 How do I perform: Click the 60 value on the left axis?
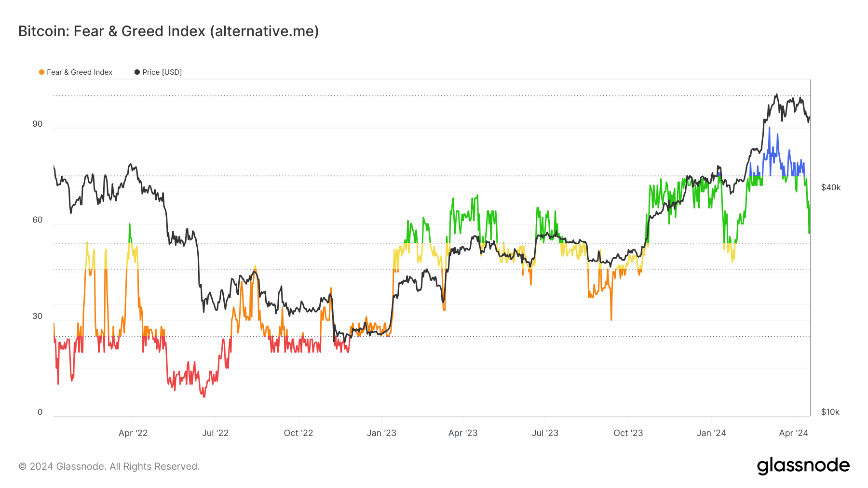[x=38, y=220]
